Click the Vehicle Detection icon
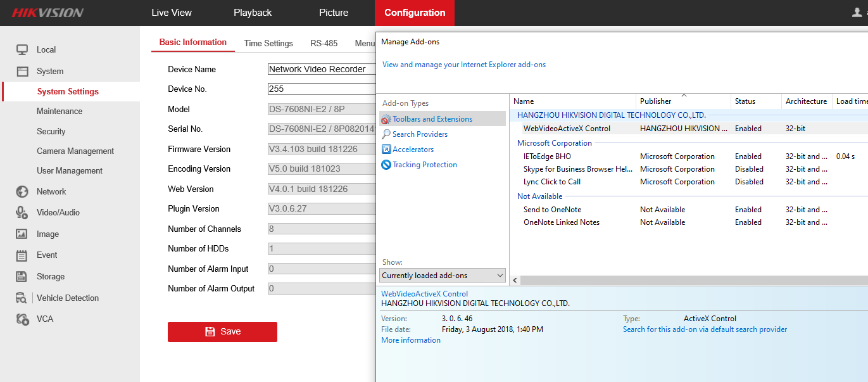 coord(22,298)
